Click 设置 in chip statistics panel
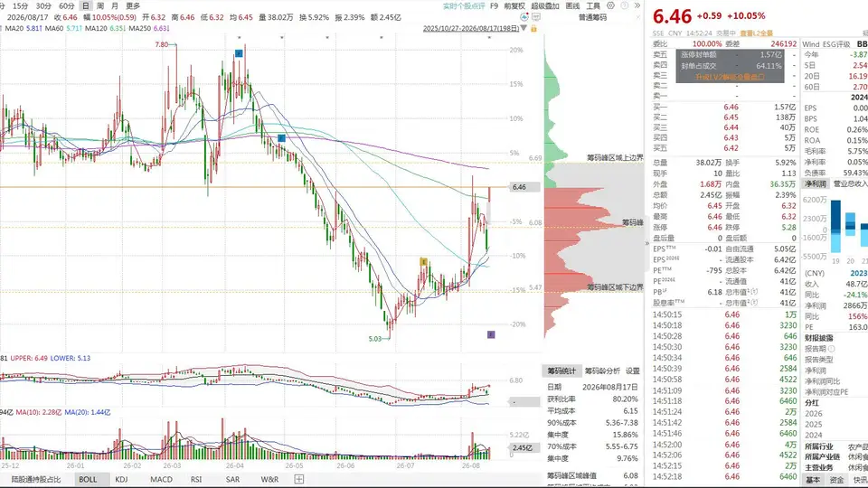The image size is (868, 488). coord(633,371)
